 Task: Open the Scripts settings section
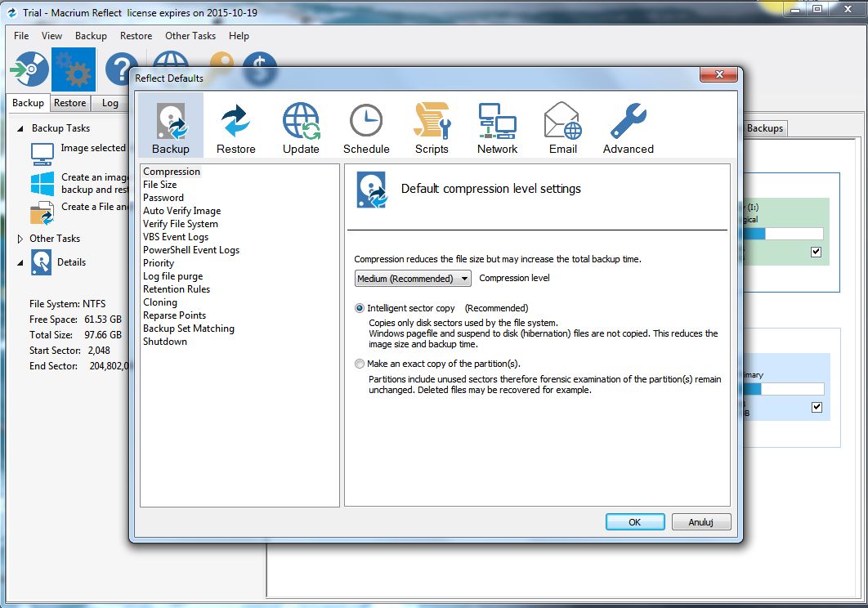tap(432, 127)
